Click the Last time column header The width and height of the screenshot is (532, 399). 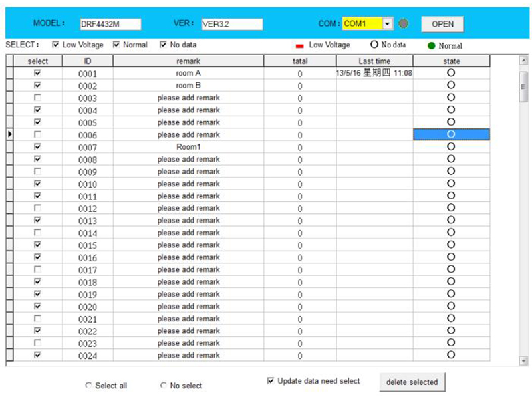pos(374,61)
